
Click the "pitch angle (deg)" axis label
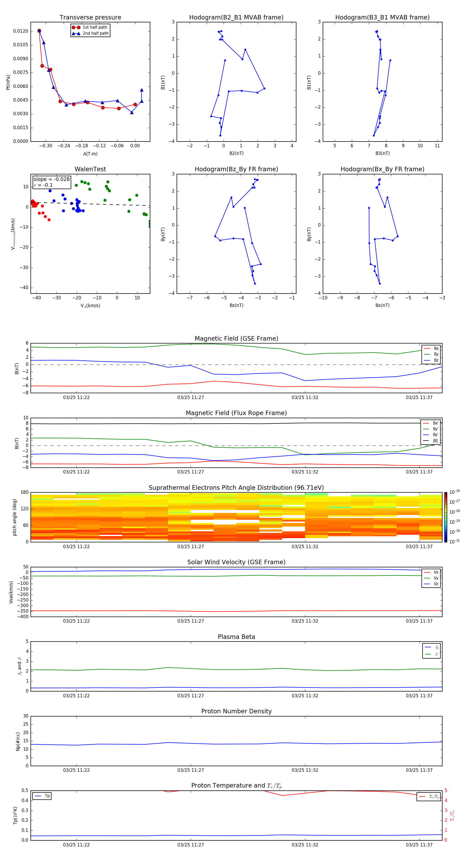point(14,517)
